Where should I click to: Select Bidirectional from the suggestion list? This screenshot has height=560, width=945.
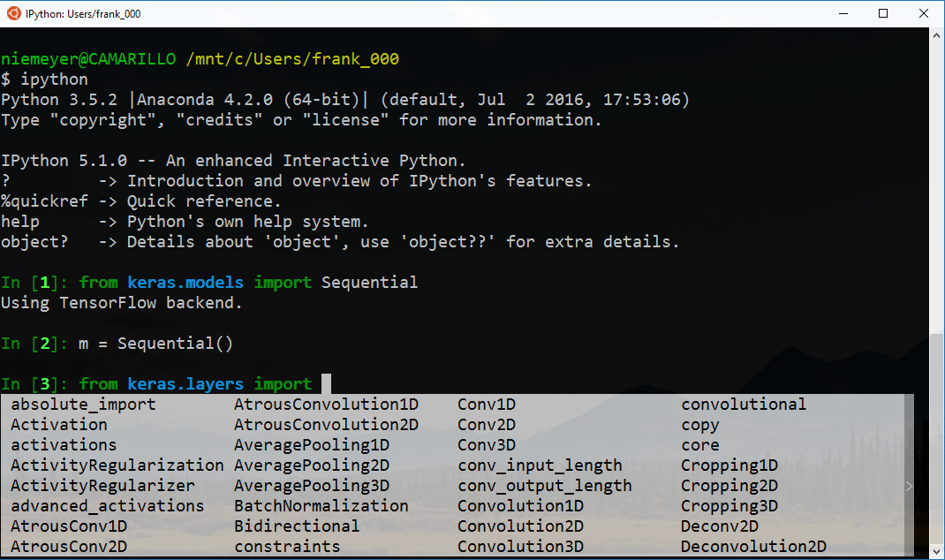tap(293, 526)
